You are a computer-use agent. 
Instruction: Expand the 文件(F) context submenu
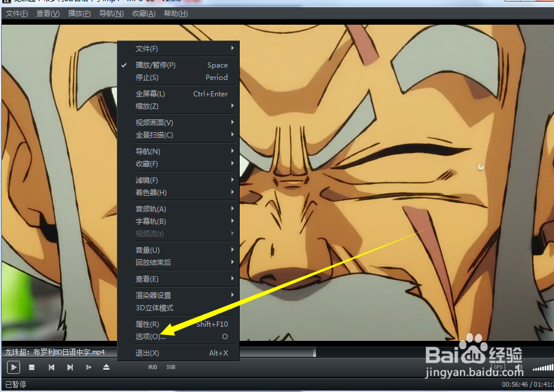click(179, 48)
